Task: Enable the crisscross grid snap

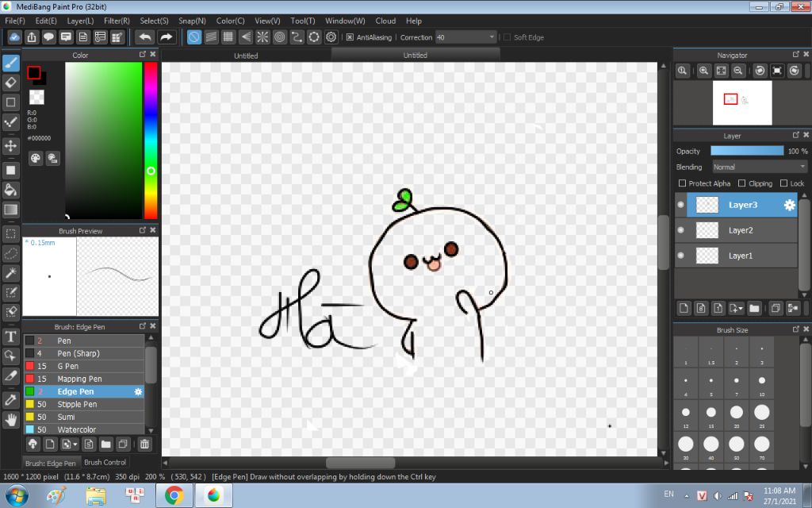Action: point(228,37)
